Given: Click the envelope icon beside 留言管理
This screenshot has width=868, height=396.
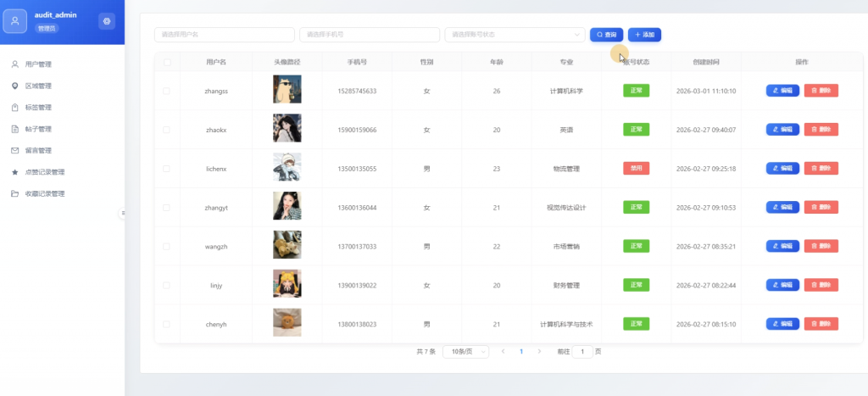Looking at the screenshot, I should point(15,151).
